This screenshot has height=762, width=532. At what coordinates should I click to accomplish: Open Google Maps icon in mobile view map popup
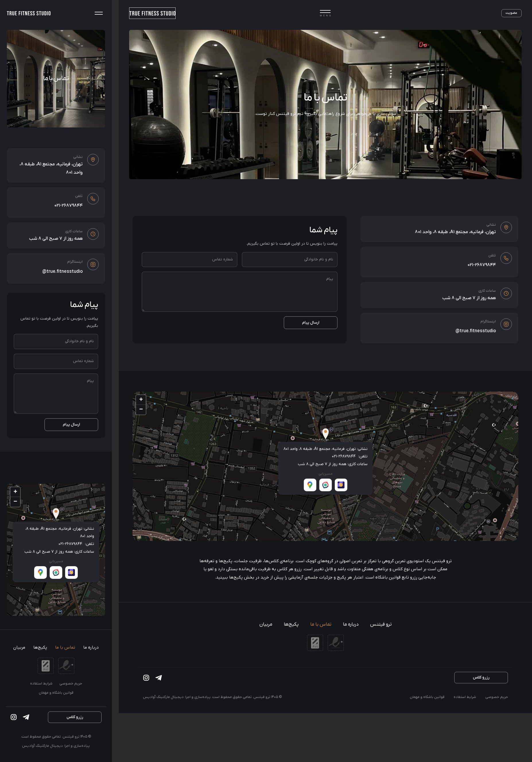[40, 573]
